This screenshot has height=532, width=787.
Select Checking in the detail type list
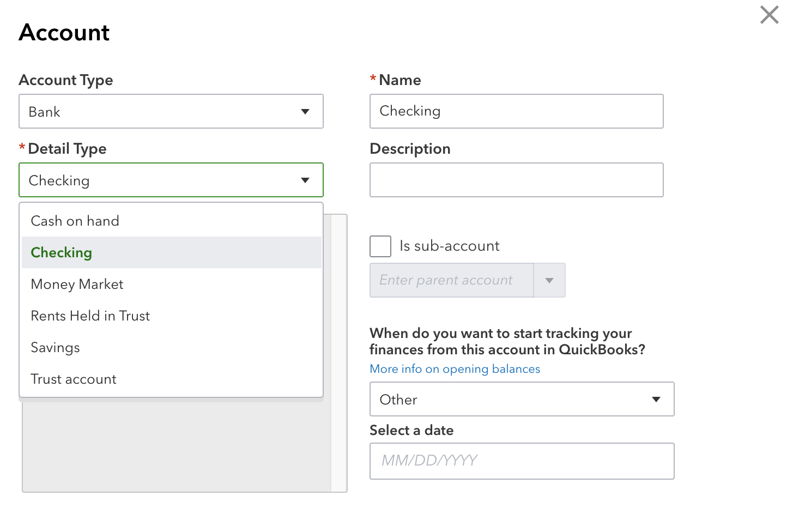[x=62, y=252]
